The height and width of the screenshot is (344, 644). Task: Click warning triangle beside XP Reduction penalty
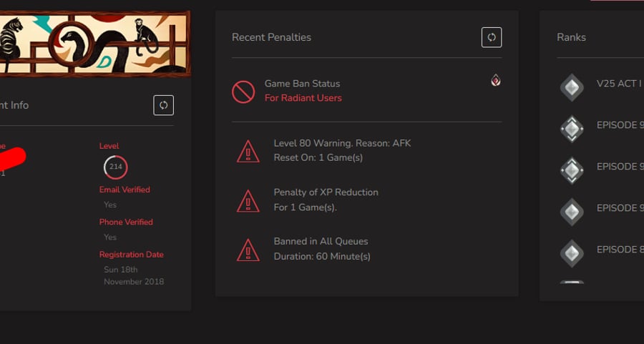[x=248, y=201]
